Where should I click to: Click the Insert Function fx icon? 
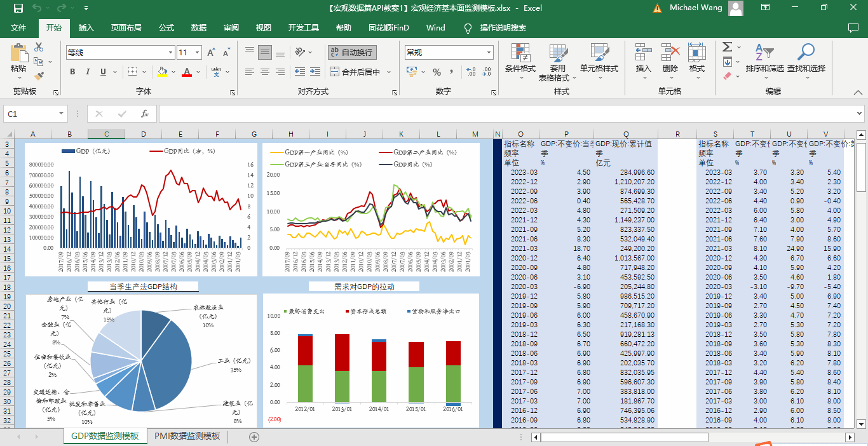[145, 114]
